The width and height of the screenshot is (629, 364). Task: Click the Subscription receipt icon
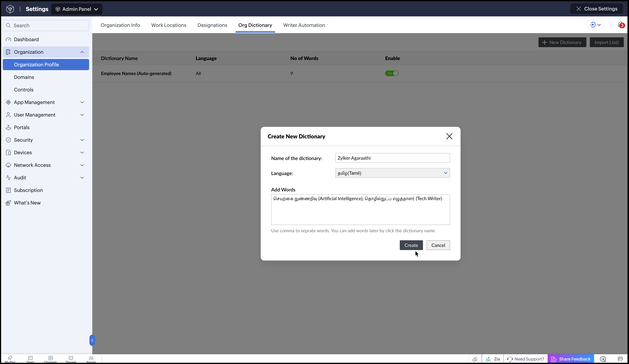(8, 190)
